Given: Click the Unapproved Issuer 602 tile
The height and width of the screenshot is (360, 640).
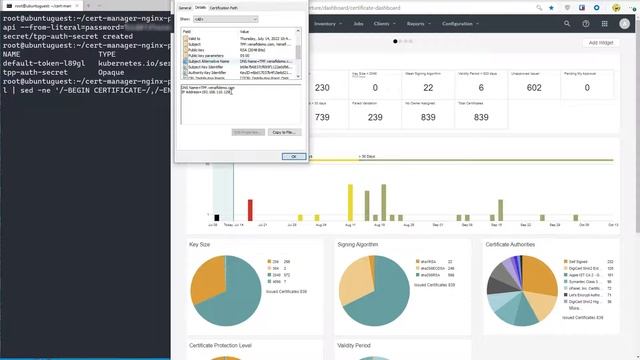Looking at the screenshot, I should 534,85.
